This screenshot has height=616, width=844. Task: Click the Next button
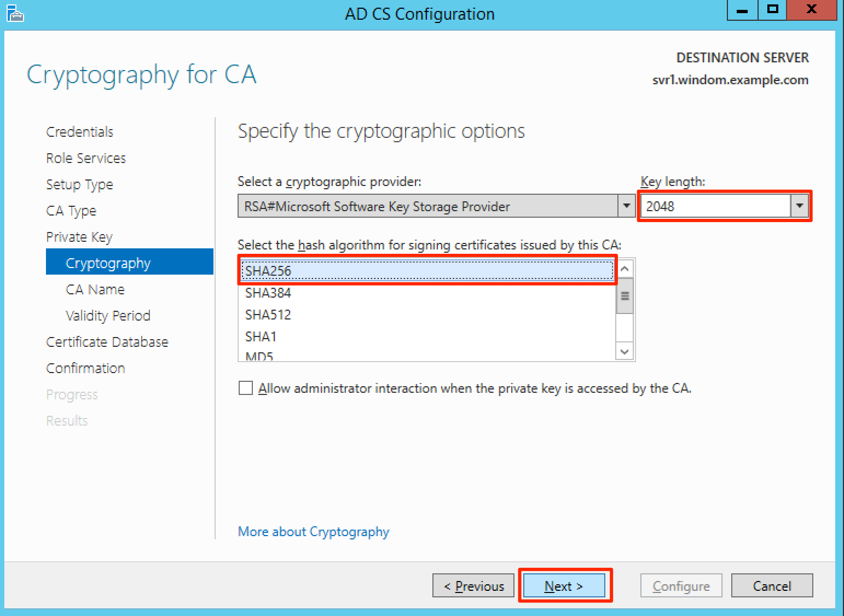click(564, 586)
